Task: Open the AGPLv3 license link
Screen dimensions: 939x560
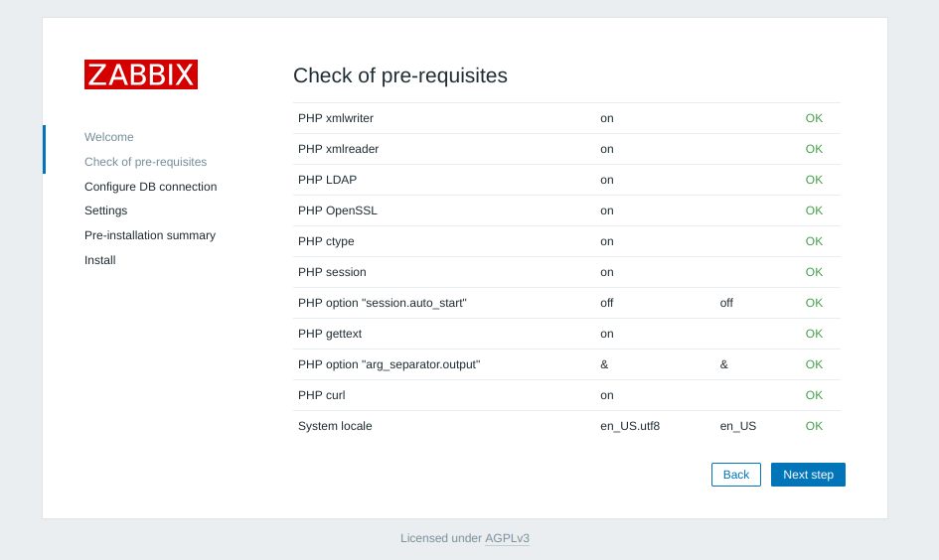Action: click(x=507, y=538)
